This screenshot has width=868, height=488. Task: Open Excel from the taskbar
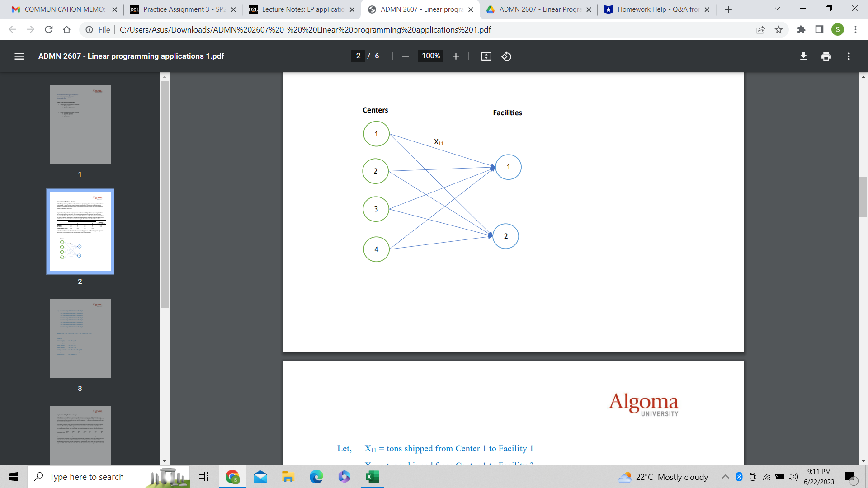click(x=372, y=477)
